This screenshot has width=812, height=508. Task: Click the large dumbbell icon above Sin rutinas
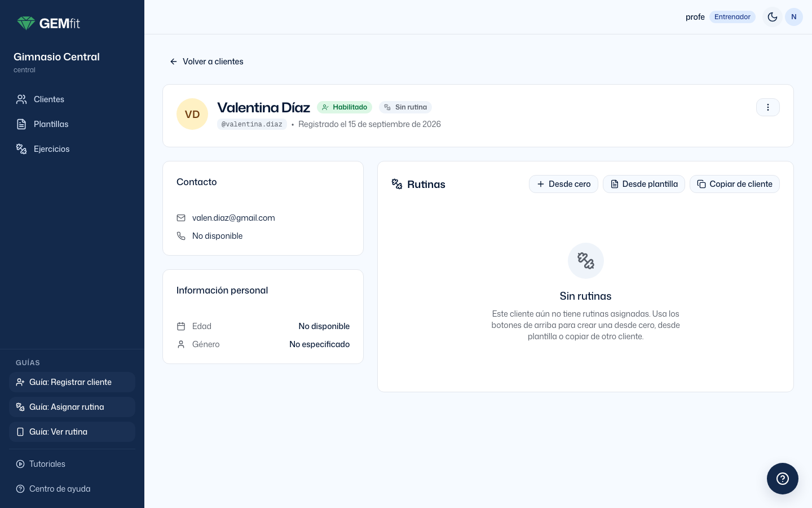586,261
